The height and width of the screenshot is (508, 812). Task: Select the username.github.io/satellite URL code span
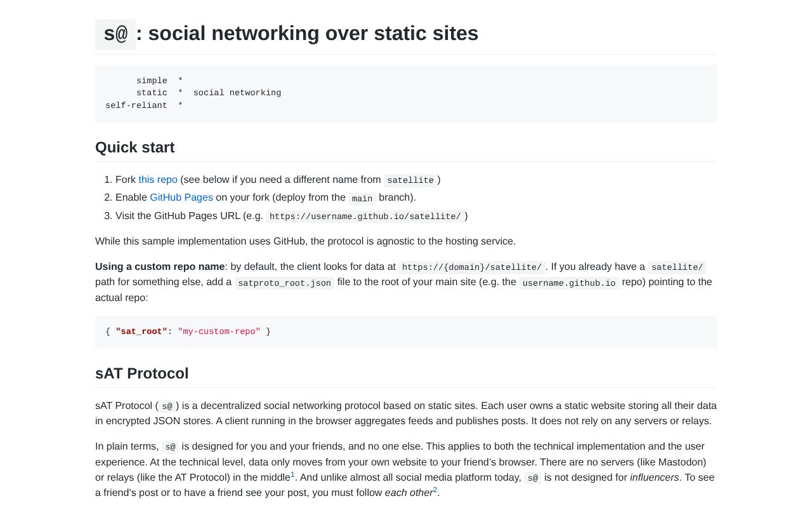tap(365, 217)
